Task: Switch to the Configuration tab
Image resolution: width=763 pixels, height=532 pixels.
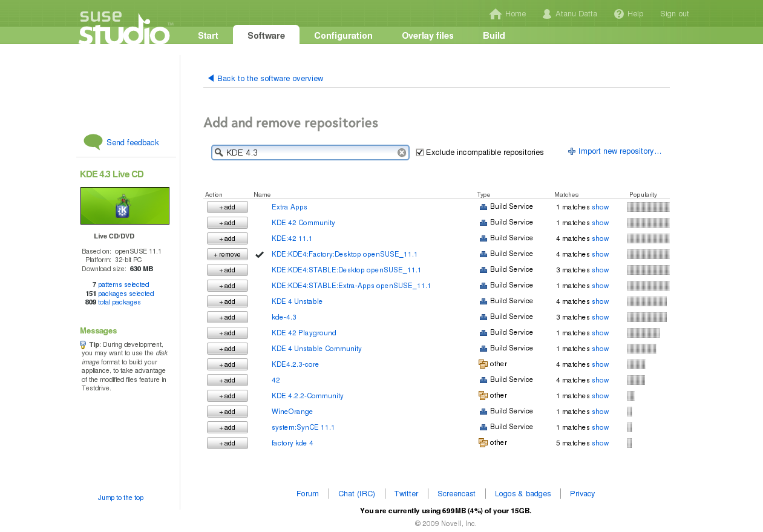Action: tap(343, 36)
